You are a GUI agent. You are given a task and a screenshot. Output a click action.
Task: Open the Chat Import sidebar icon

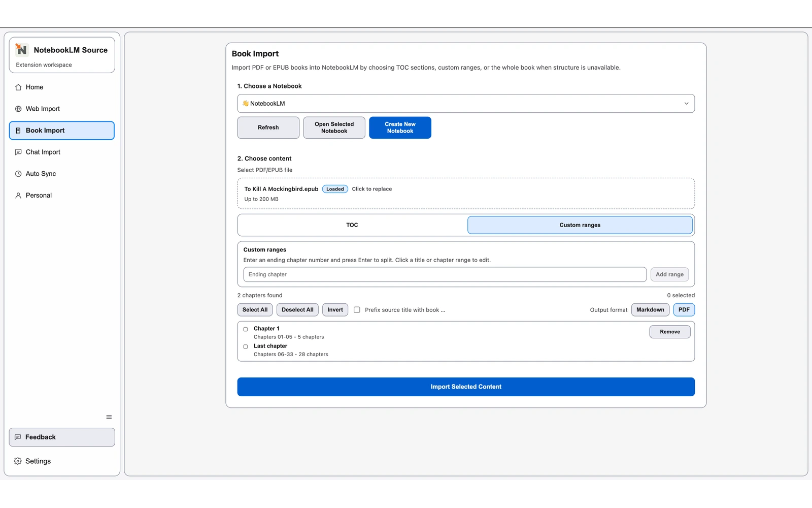[18, 152]
